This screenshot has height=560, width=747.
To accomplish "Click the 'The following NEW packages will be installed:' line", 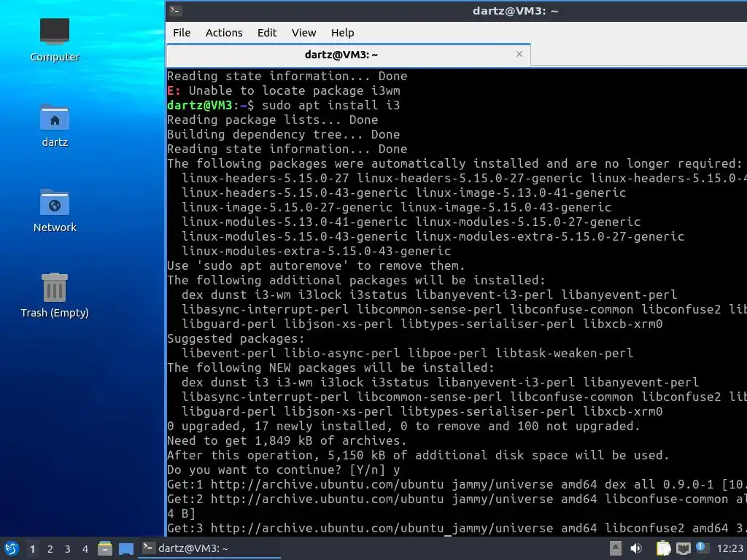I will point(330,367).
